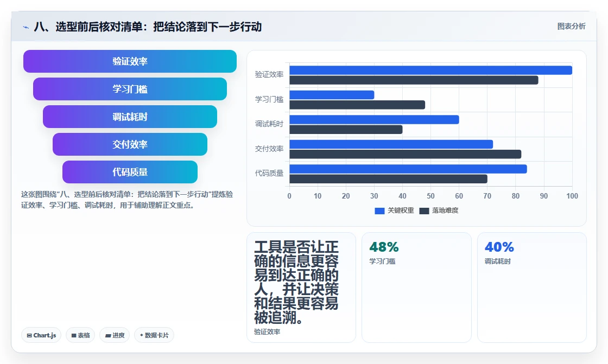Click the 交付效率 y-axis label
Screen dimensions: 608x364
point(269,149)
